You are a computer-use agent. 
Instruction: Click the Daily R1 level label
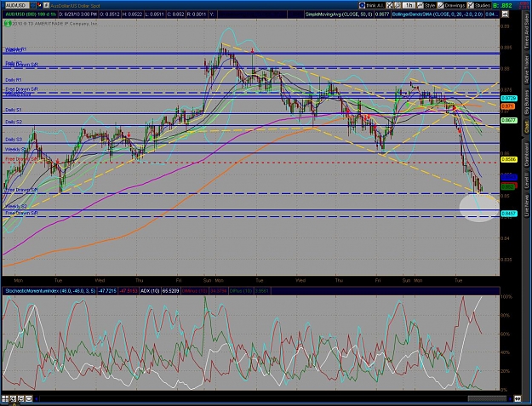click(14, 80)
